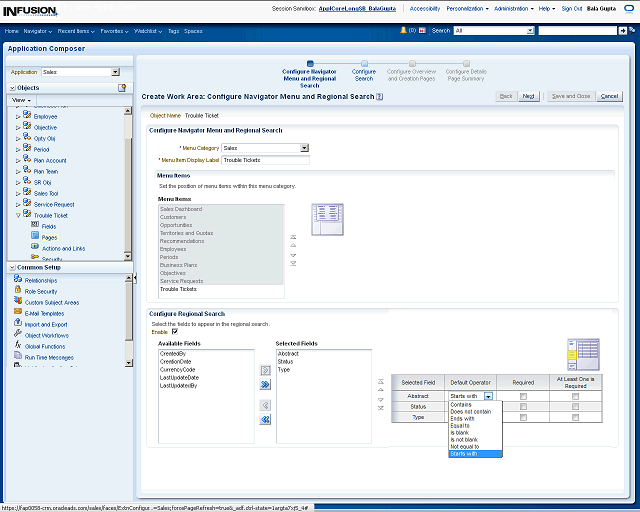The image size is (640, 512).
Task: Open the Menu Category dropdown
Action: tap(304, 148)
